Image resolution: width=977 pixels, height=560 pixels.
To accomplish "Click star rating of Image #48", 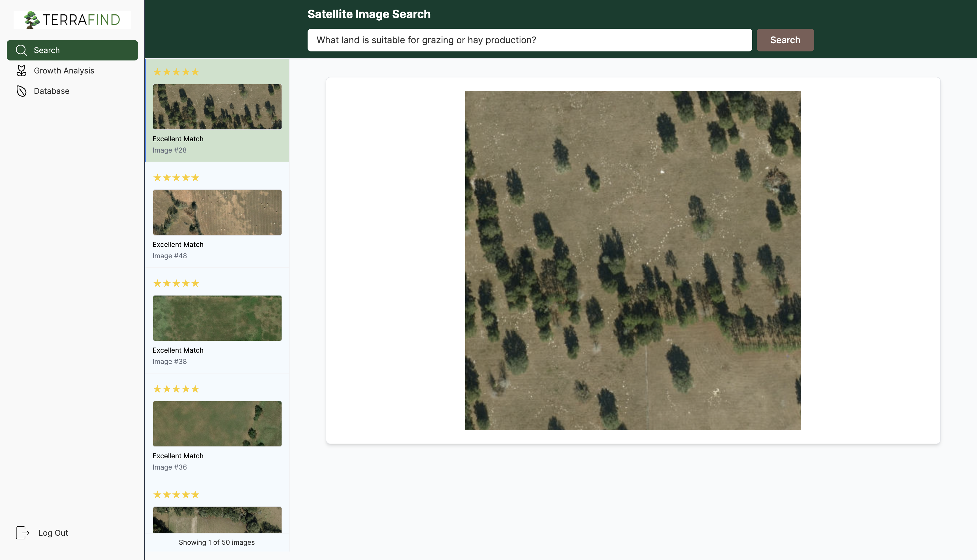I will (x=176, y=178).
